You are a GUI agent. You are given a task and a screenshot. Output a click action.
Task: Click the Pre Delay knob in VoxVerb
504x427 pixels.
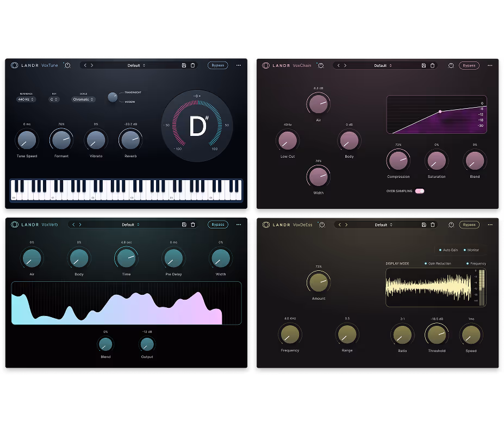(173, 258)
